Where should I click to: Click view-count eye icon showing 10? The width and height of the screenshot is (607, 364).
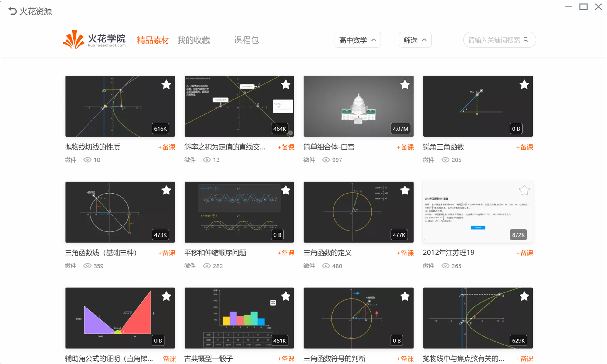pyautogui.click(x=87, y=160)
